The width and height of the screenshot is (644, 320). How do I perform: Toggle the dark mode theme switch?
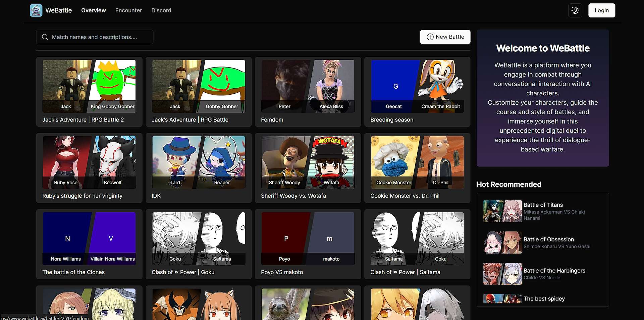pos(575,10)
